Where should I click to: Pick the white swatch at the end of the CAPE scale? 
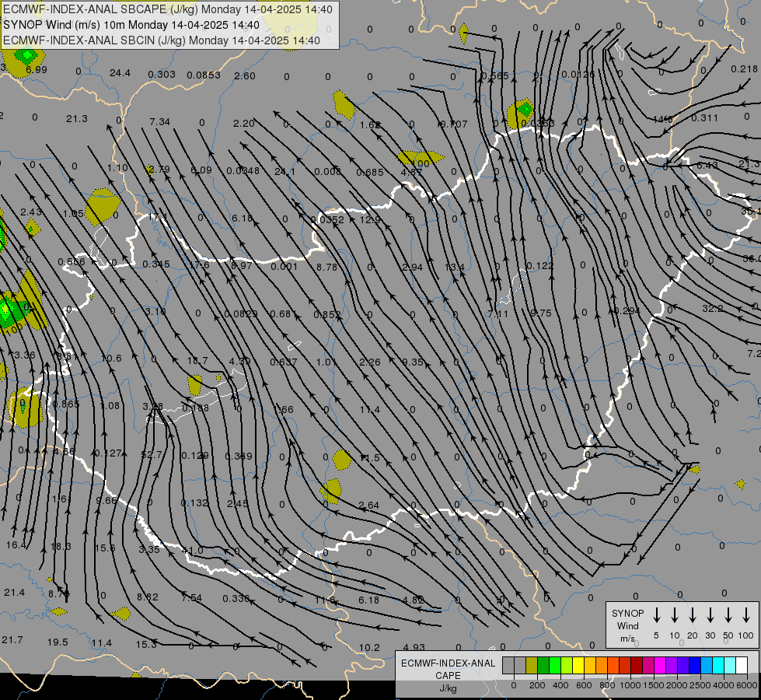point(742,665)
